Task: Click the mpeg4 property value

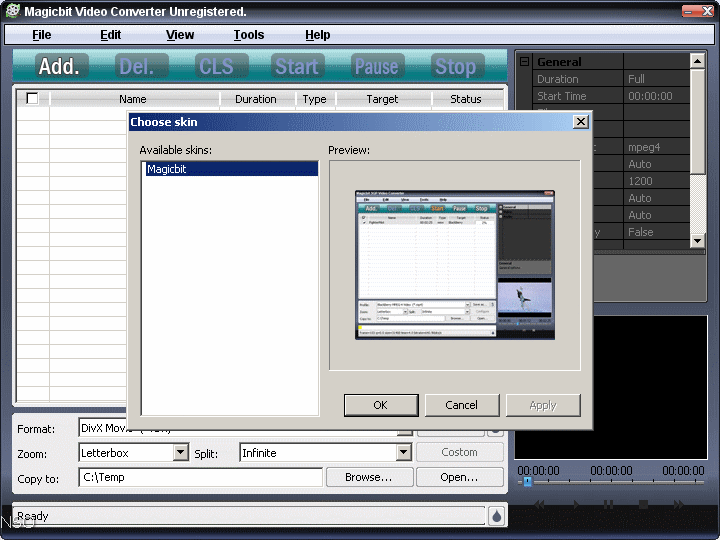Action: tap(656, 147)
